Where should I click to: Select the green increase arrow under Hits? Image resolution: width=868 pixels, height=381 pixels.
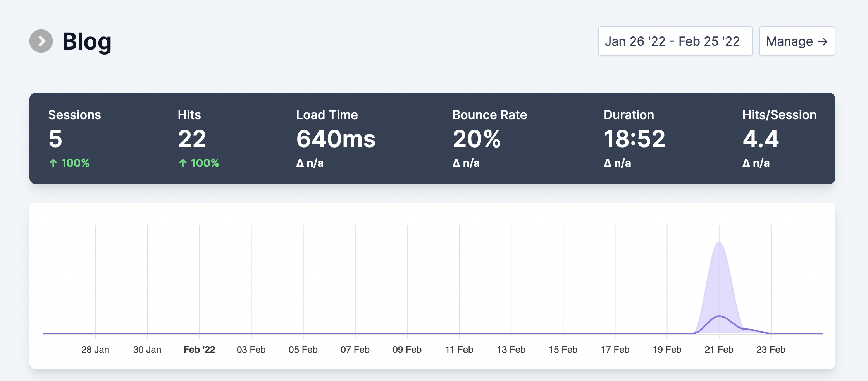[183, 163]
